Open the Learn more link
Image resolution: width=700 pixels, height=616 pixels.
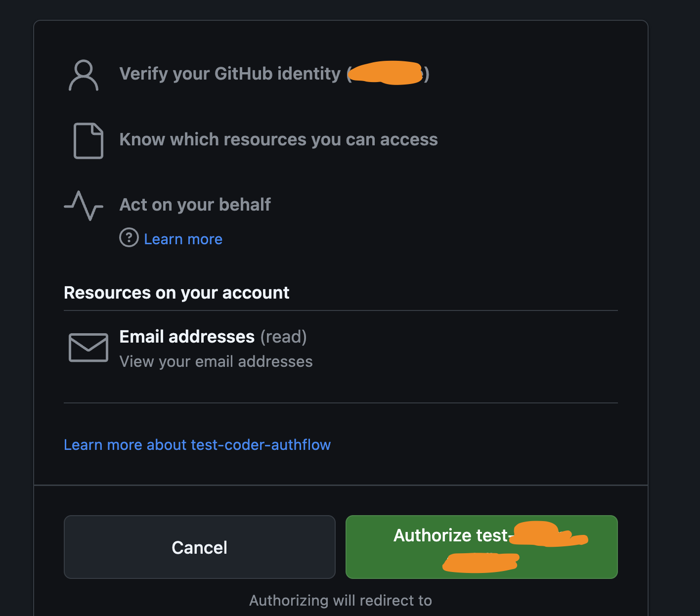[183, 239]
